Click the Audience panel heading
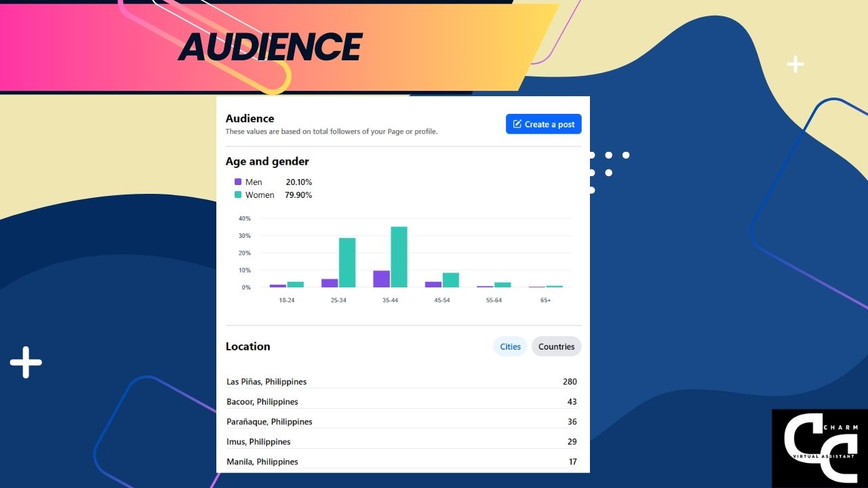Image resolution: width=868 pixels, height=488 pixels. coord(250,119)
